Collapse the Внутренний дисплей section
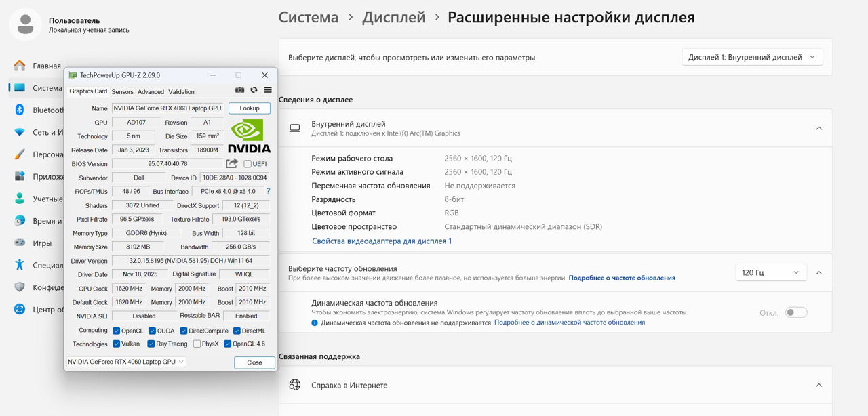Screen dimensions: 868x416 818,128
